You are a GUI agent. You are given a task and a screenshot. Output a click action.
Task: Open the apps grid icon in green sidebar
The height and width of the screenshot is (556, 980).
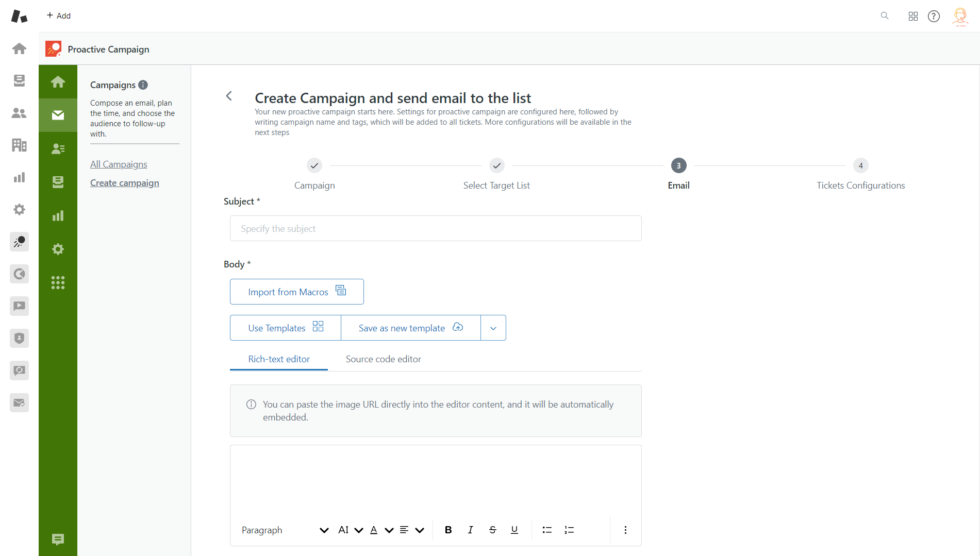(x=58, y=282)
